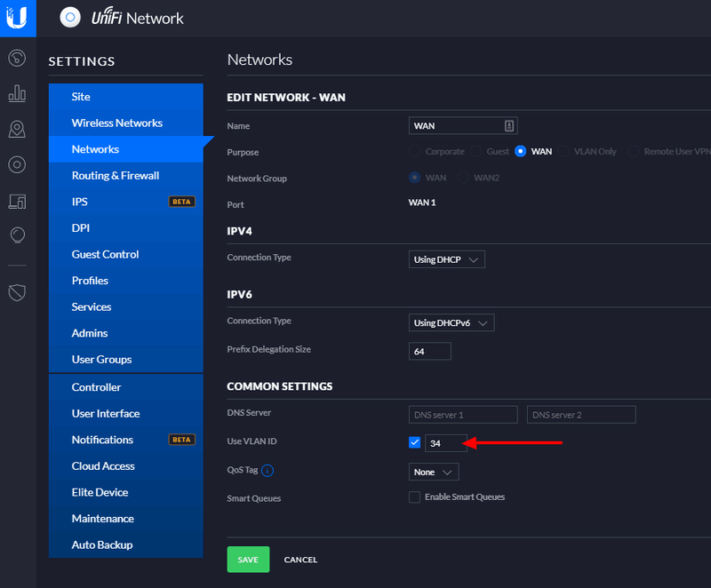
Task: Open Routing & Firewall settings
Action: point(116,176)
